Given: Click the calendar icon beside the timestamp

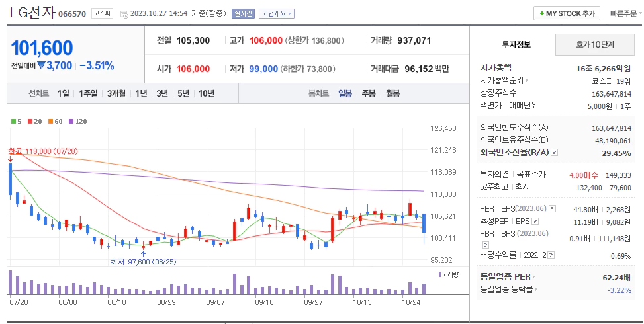Looking at the screenshot, I should [x=124, y=14].
